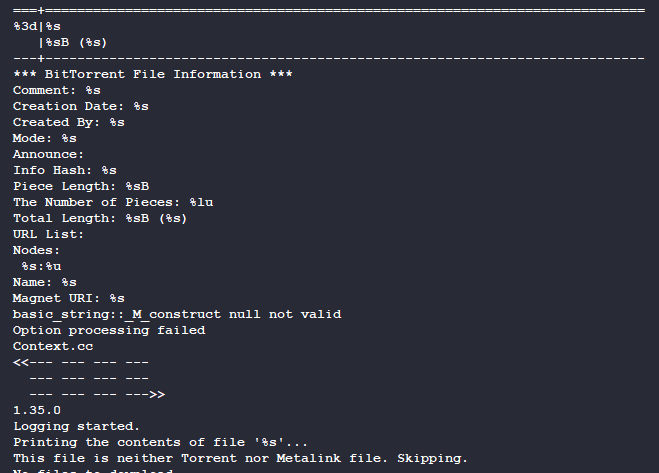Click the 'Mode: %s' line
The image size is (659, 473).
45,138
